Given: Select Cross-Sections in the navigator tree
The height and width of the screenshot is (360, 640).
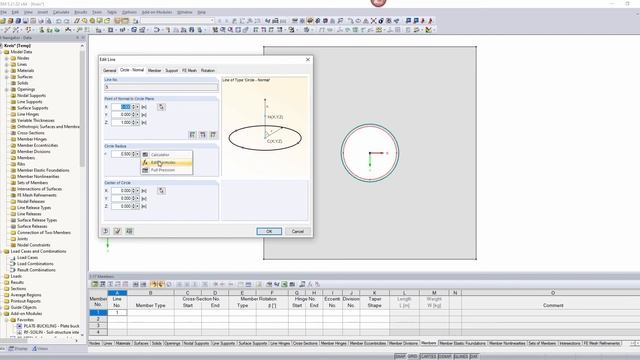Looking at the screenshot, I should click(31, 133).
